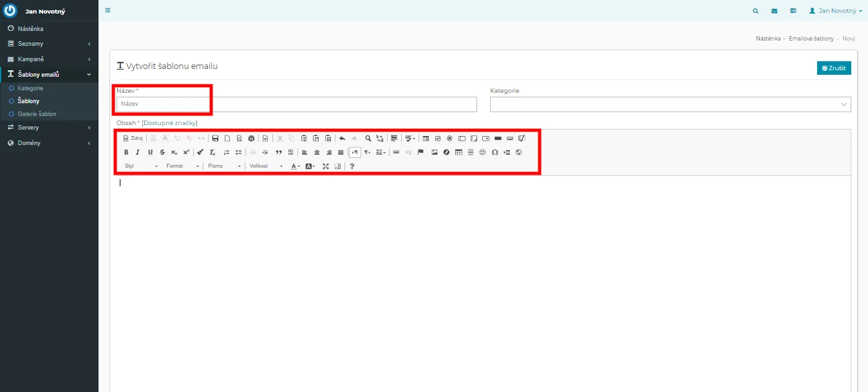Insert a smiley using the emoticon icon

(x=482, y=152)
